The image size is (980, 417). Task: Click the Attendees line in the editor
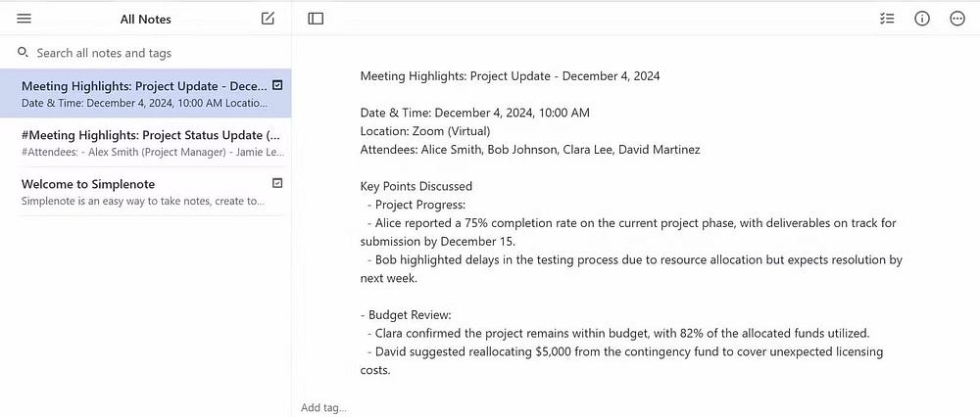coord(529,150)
